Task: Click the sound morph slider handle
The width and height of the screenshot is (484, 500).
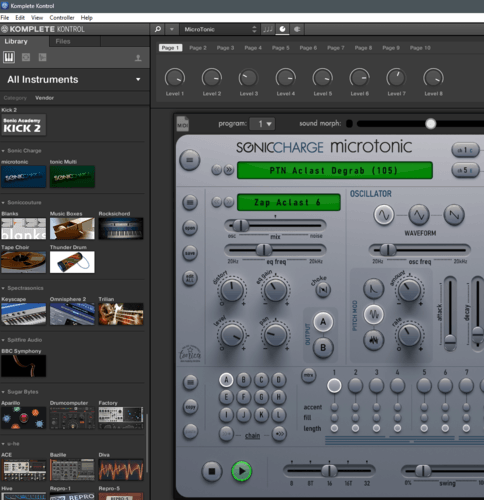Action: (430, 124)
